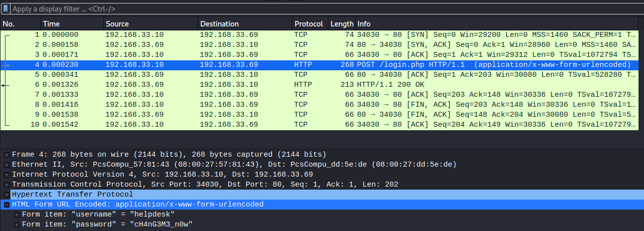
Task: Expand the Ethernet II section
Action: tap(6, 165)
